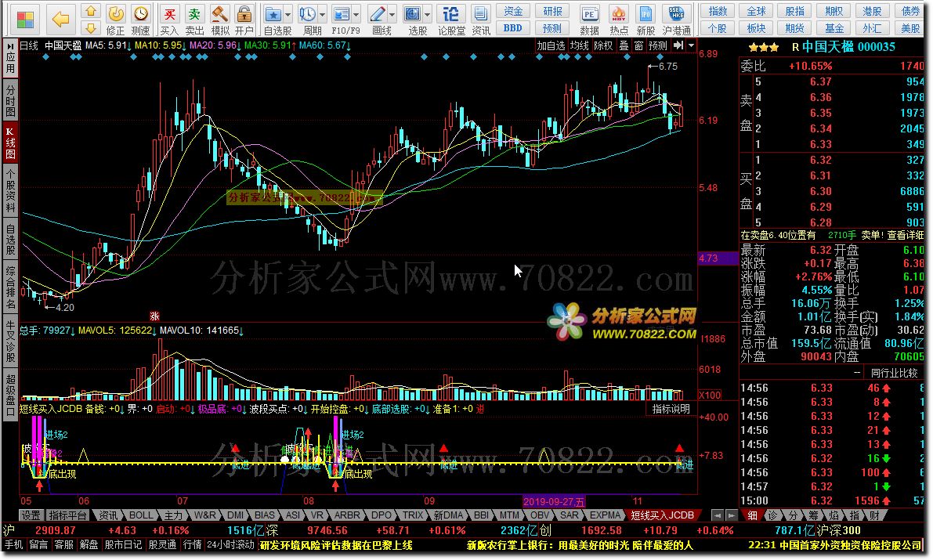Click the jump-to-end arrow icon in the chart header
Image resolution: width=933 pixels, height=560 pixels.
[x=678, y=45]
